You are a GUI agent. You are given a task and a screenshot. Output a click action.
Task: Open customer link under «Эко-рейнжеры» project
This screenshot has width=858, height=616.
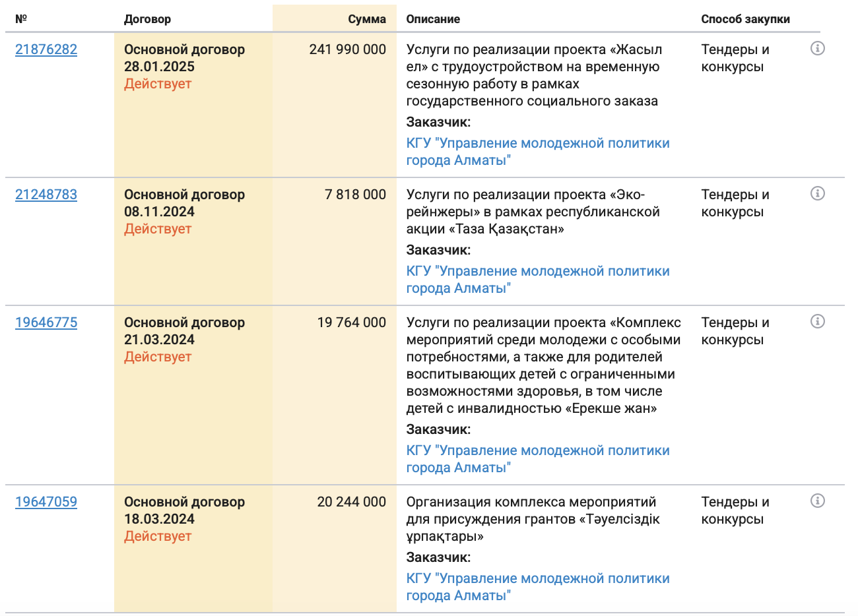pyautogui.click(x=537, y=280)
